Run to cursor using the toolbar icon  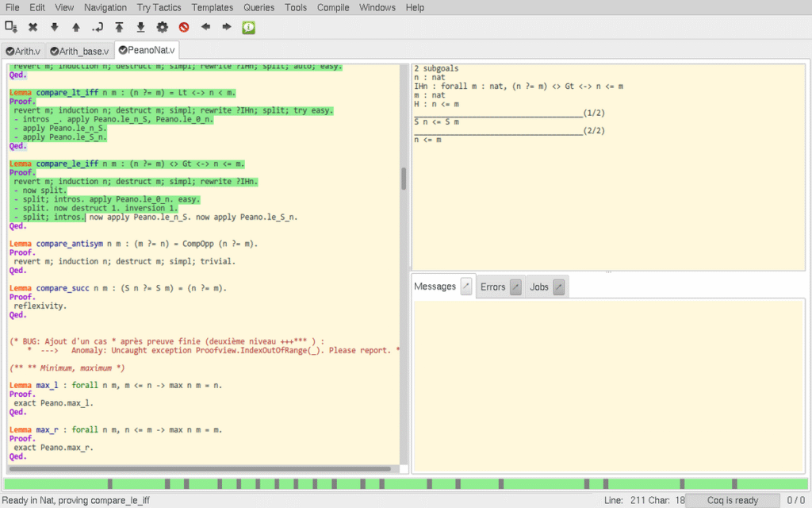(x=98, y=27)
